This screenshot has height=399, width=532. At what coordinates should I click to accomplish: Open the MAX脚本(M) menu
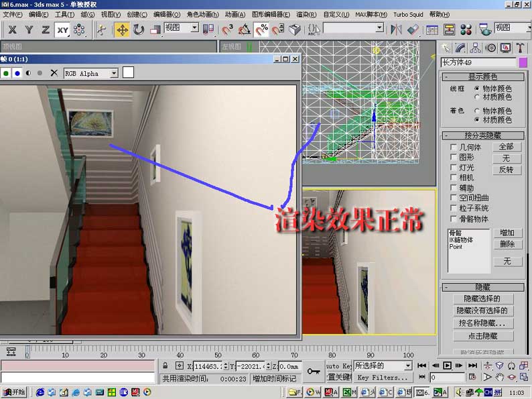pos(371,15)
